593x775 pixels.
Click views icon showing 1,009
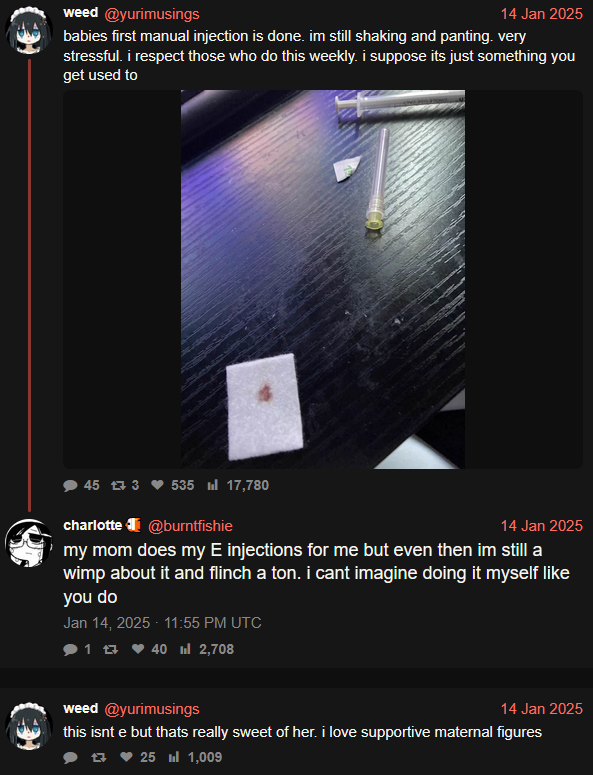pos(174,757)
